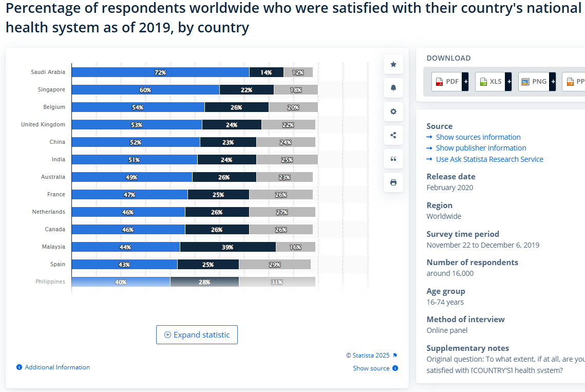Click Malaysia's 39% dark bar segment
This screenshot has width=585, height=392.
(x=228, y=247)
